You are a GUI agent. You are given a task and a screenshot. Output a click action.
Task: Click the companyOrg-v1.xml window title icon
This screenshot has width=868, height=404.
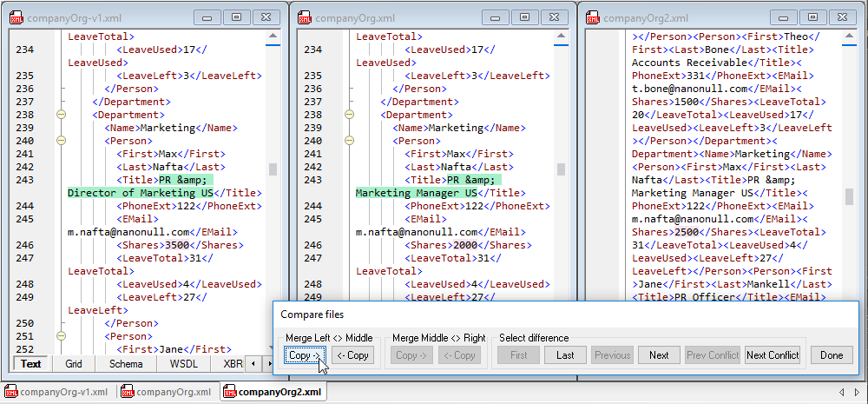coord(16,17)
